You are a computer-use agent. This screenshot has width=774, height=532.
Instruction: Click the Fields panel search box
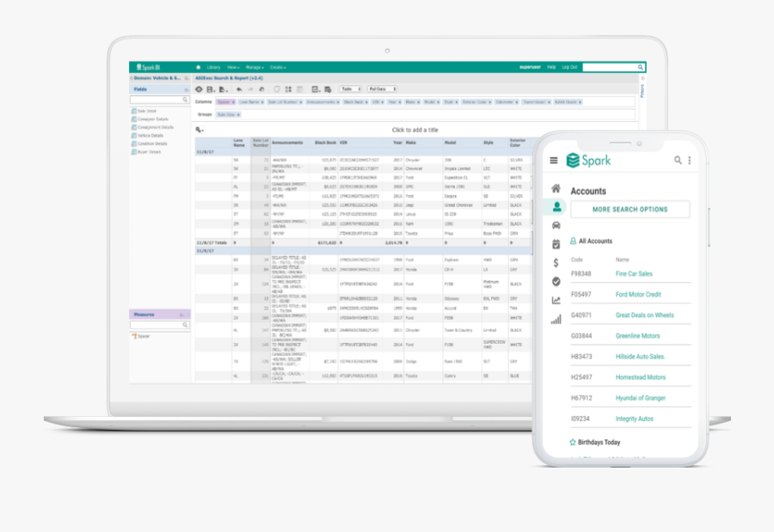coord(159,101)
